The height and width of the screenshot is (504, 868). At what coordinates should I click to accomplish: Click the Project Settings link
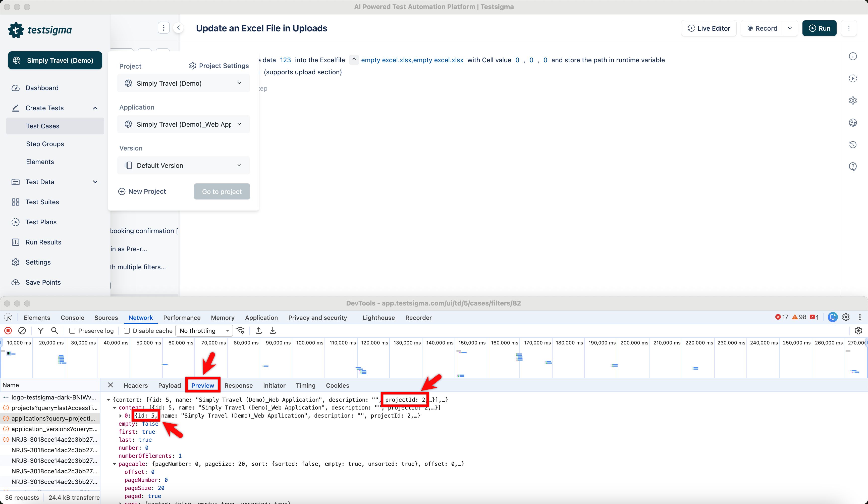tap(219, 66)
